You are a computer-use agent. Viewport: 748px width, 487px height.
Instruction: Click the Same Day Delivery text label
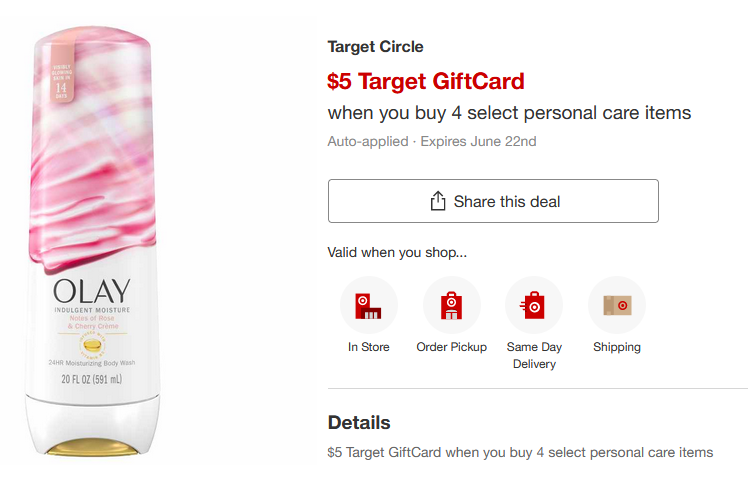(x=534, y=355)
